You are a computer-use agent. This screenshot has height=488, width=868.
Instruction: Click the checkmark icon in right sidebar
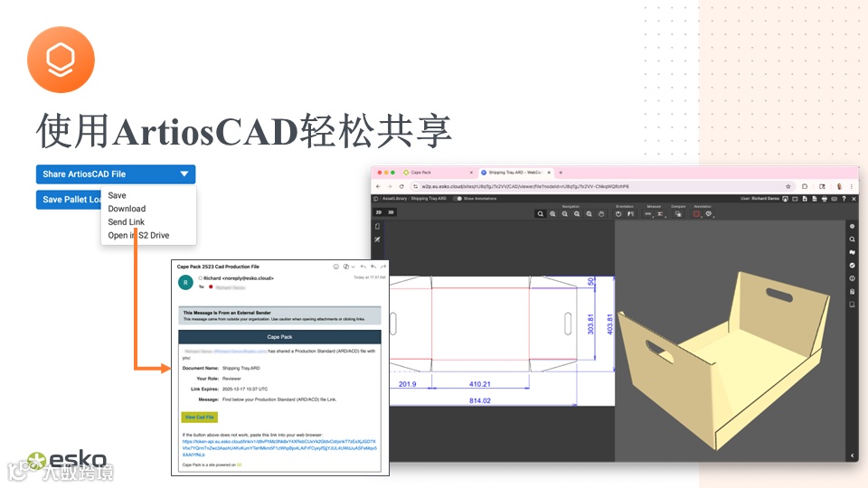852,266
